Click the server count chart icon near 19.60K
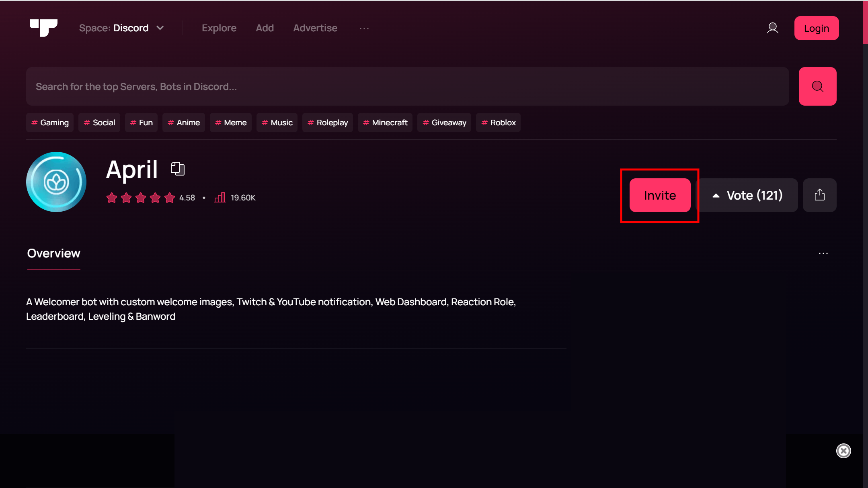 coord(220,197)
